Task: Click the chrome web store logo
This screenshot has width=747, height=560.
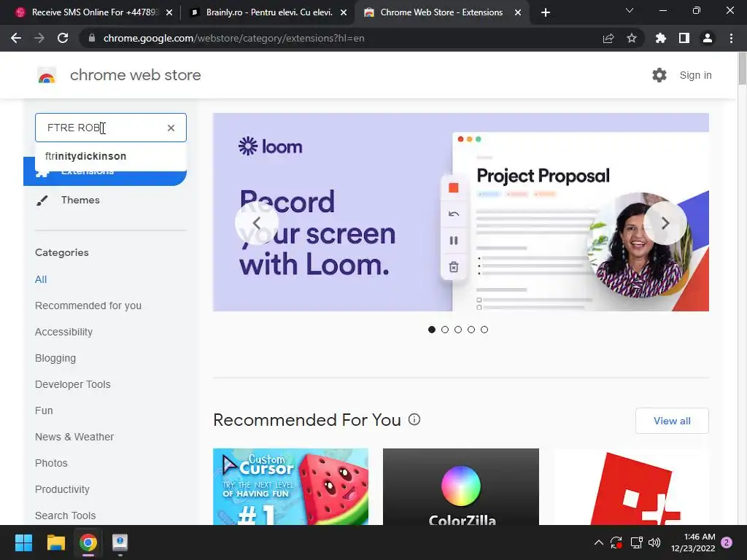Action: pos(47,75)
